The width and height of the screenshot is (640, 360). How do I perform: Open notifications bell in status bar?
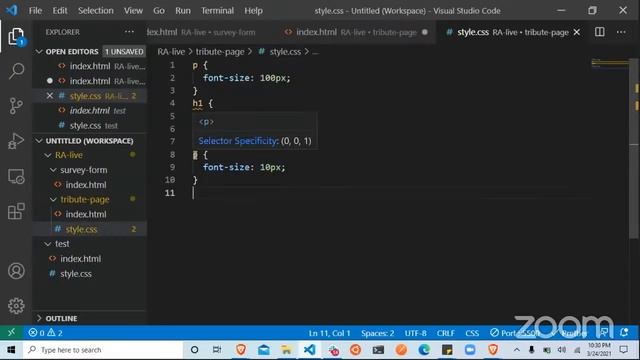624,333
